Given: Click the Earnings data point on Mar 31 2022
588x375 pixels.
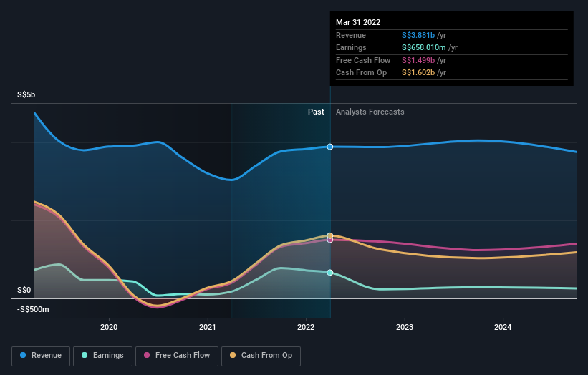Looking at the screenshot, I should pos(330,273).
